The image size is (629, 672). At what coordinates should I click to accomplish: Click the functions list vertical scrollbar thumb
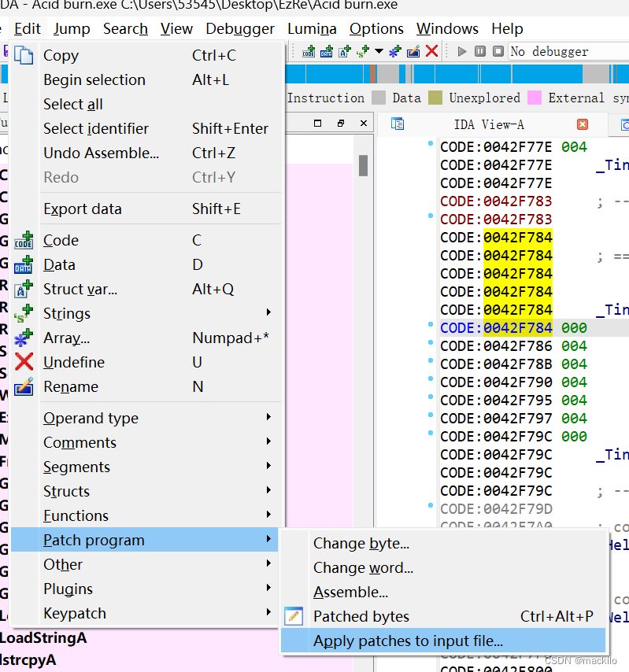click(363, 165)
